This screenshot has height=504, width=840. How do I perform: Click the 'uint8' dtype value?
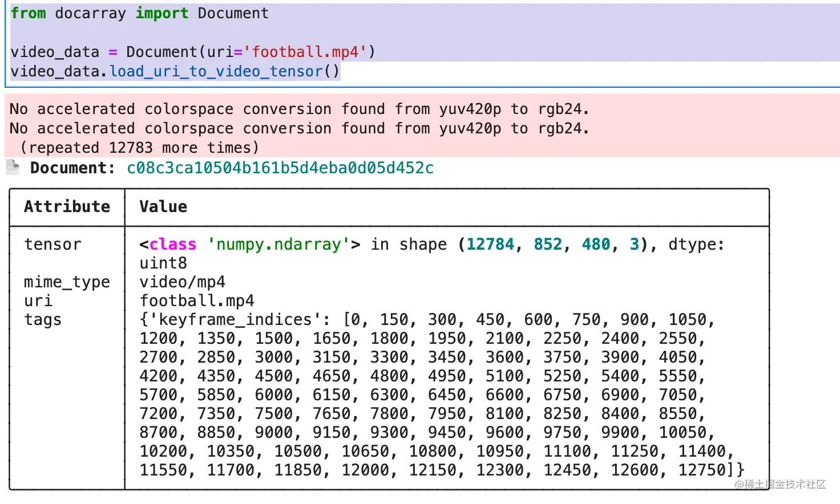[163, 263]
